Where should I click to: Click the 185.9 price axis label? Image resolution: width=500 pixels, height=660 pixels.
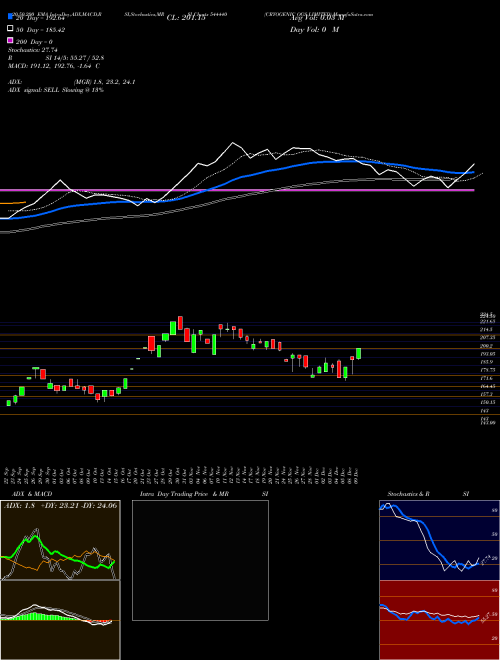tap(489, 362)
